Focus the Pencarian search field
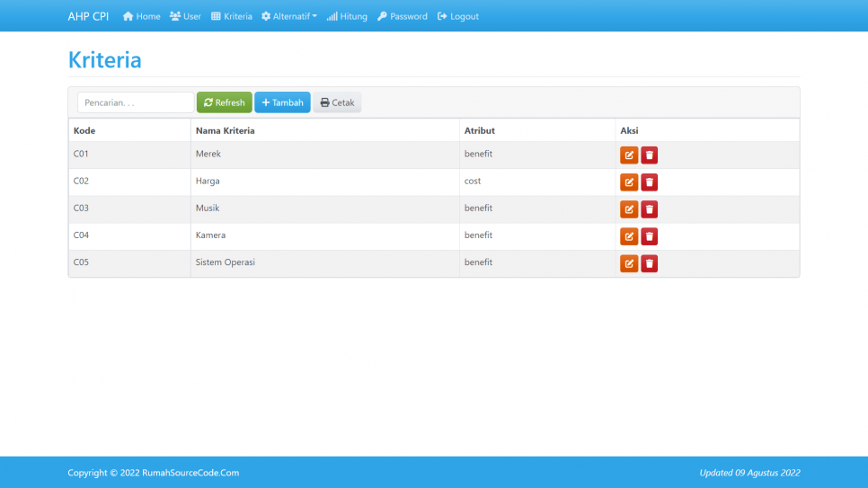This screenshot has width=868, height=488. tap(136, 102)
